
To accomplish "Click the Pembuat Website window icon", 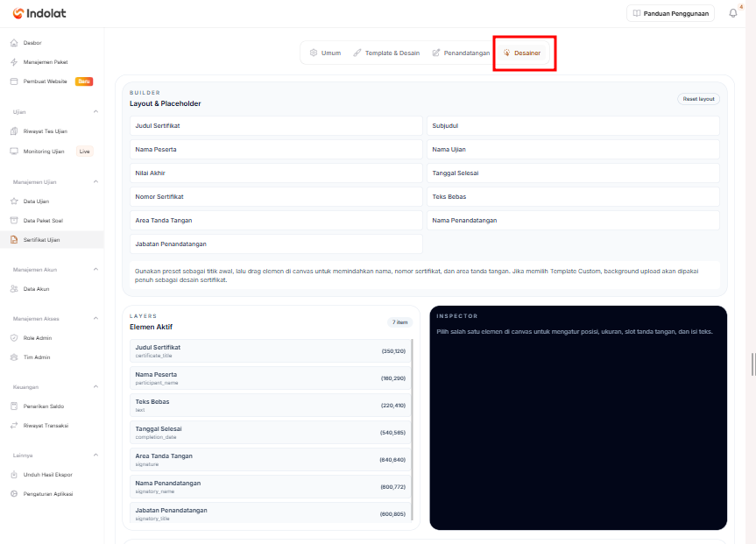I will (x=14, y=81).
